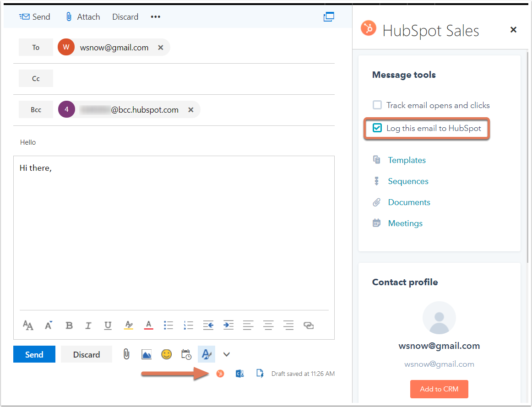This screenshot has height=407, width=532.
Task: Align the text right
Action: pos(288,325)
